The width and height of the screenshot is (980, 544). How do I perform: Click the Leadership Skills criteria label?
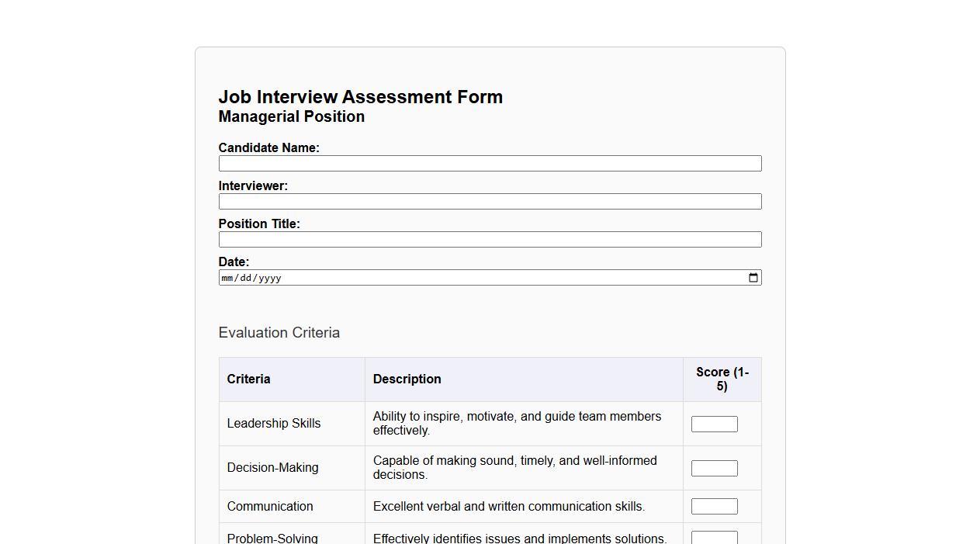273,423
